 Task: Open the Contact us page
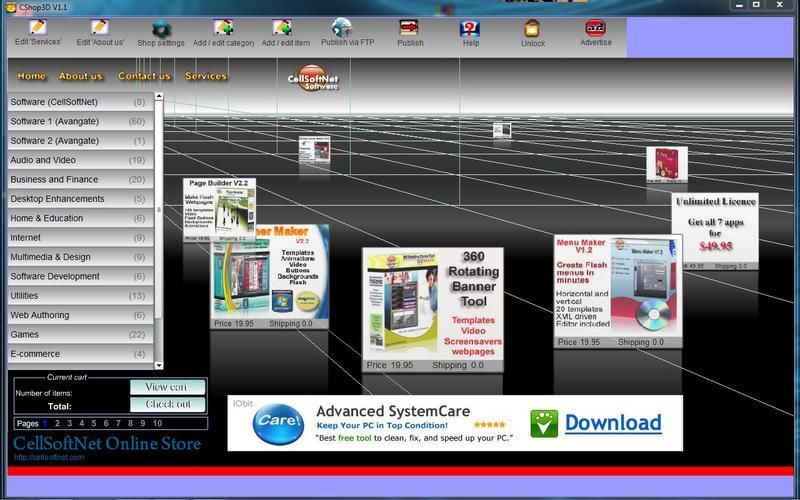(x=144, y=76)
